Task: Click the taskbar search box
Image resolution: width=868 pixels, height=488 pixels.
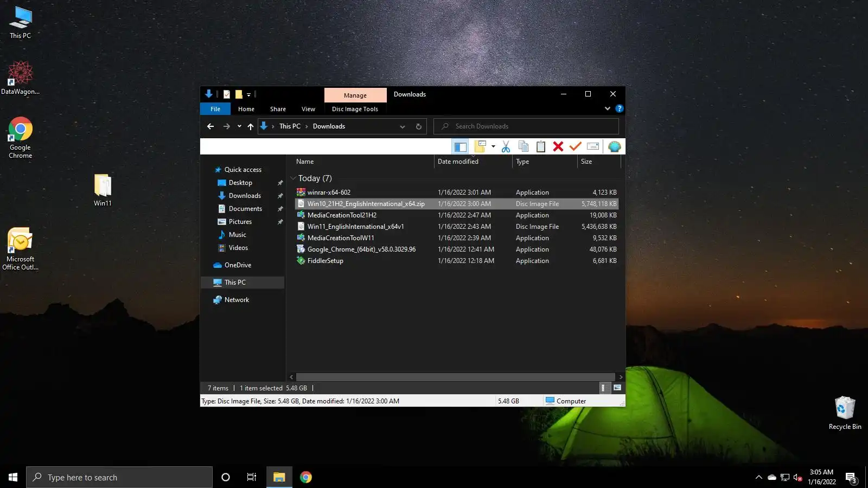Action: (119, 477)
